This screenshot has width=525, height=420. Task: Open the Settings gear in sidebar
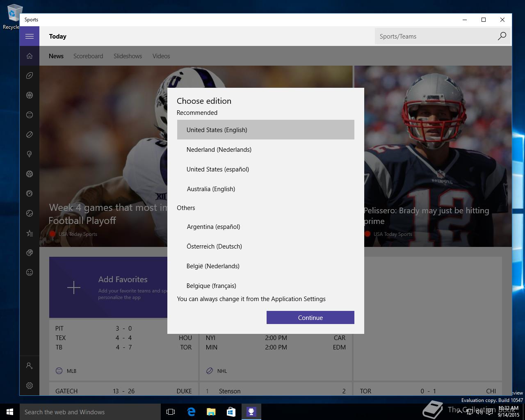(30, 386)
